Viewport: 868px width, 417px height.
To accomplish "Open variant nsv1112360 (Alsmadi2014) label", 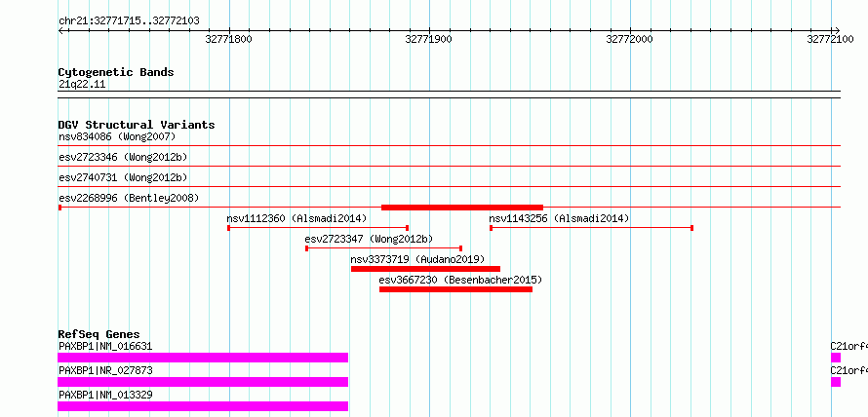I will coord(296,218).
